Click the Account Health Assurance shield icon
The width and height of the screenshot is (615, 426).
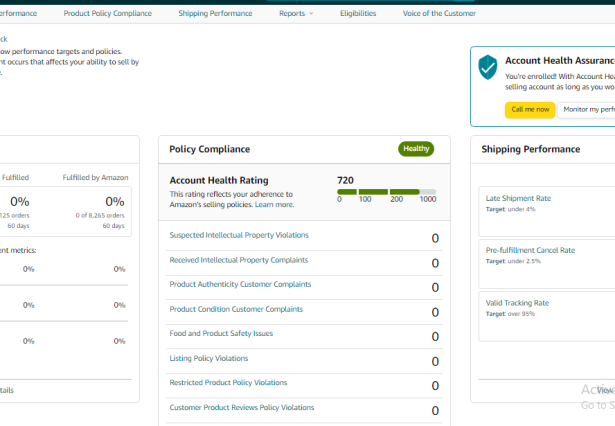coord(488,67)
